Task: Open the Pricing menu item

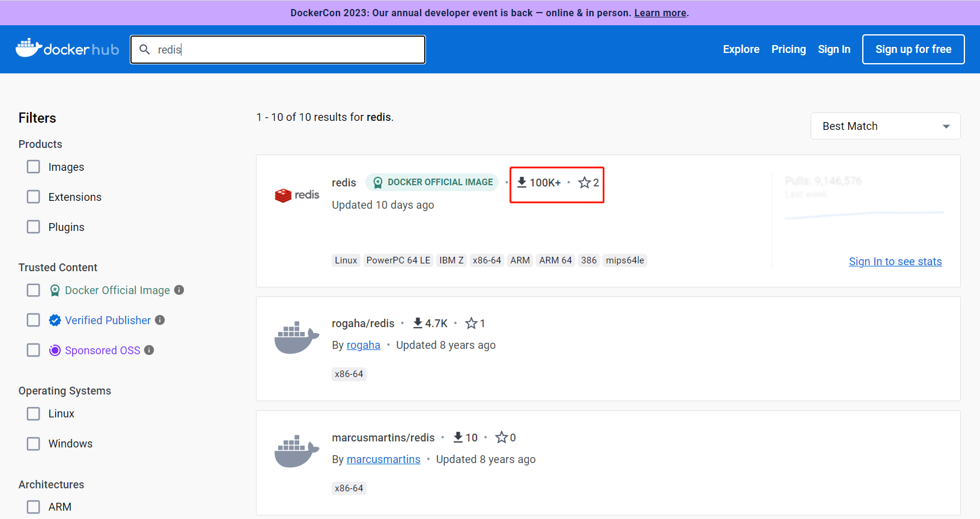Action: click(788, 49)
